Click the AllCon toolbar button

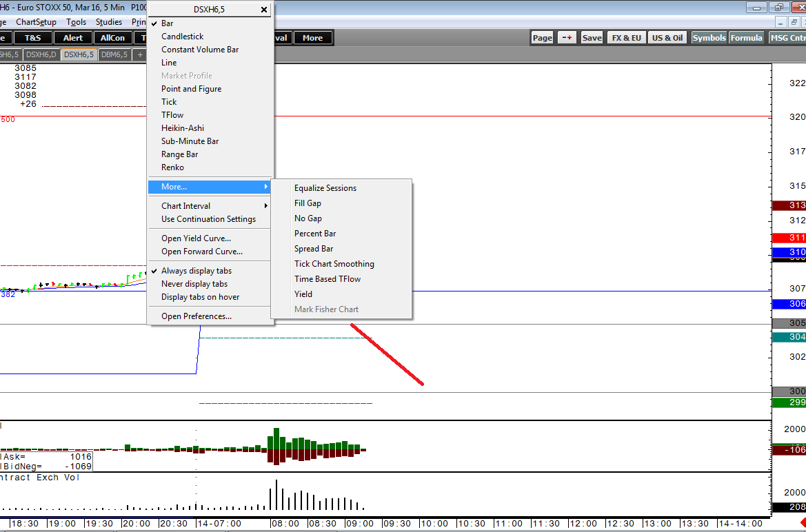[112, 37]
